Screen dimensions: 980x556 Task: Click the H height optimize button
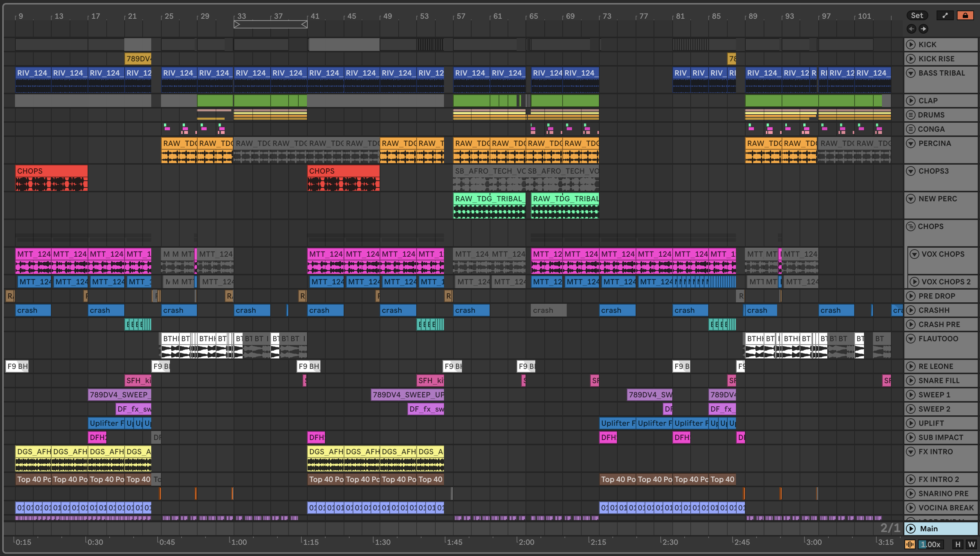(958, 544)
